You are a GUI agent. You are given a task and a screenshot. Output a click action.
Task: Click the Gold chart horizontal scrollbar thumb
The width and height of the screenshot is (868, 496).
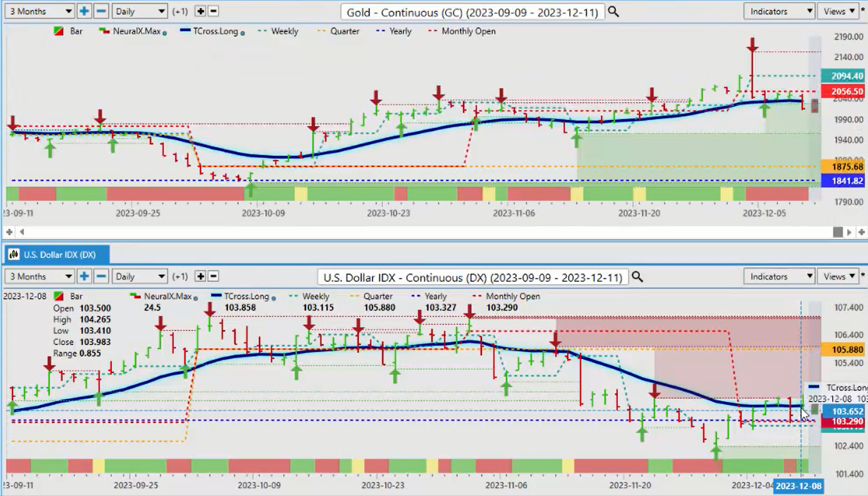click(838, 232)
